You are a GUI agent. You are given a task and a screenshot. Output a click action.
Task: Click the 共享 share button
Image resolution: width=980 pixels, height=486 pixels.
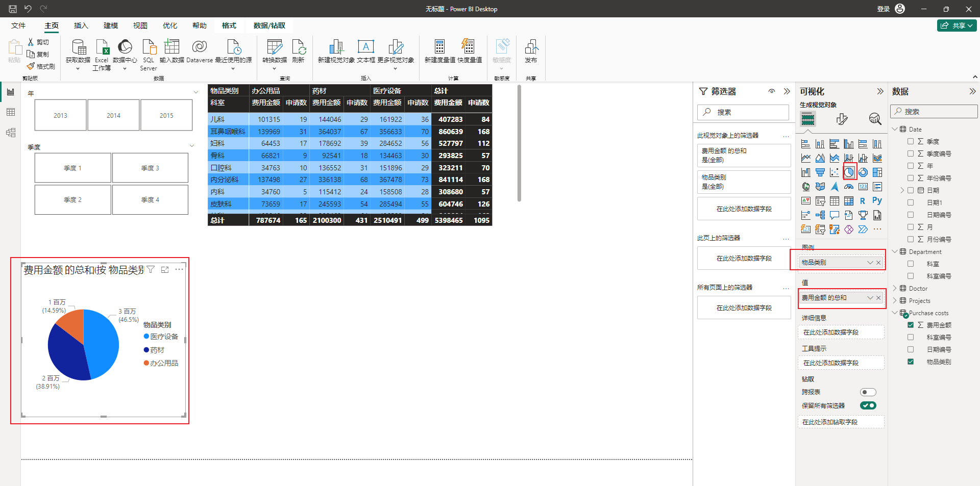coord(957,25)
